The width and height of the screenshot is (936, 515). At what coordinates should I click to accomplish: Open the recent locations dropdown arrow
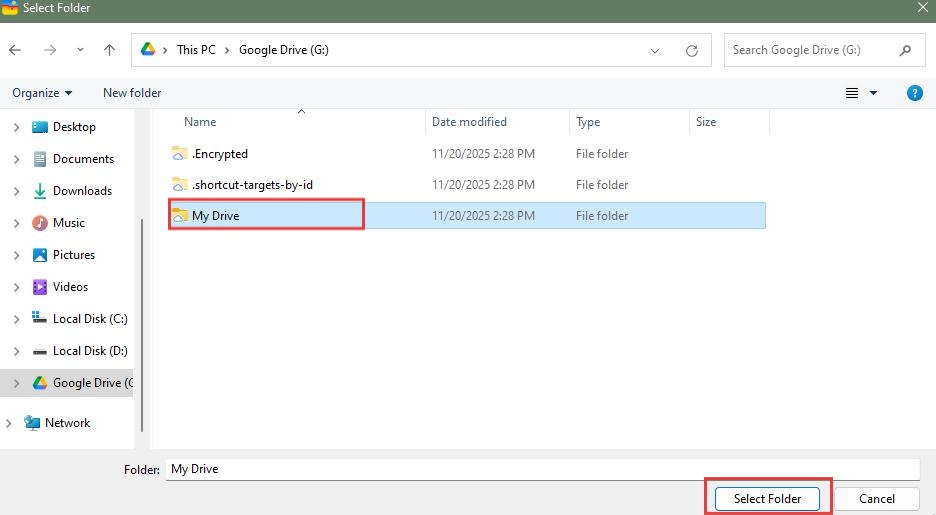click(x=81, y=50)
